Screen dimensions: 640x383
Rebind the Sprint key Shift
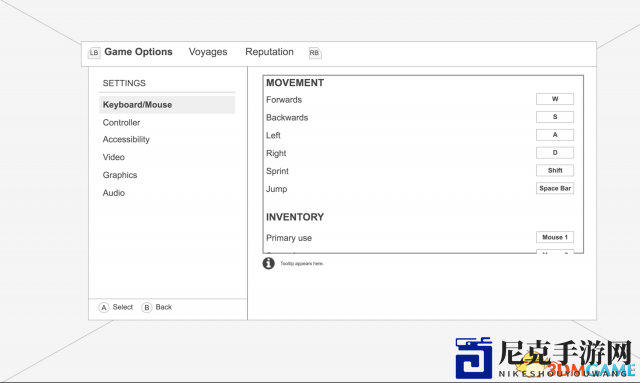(555, 171)
